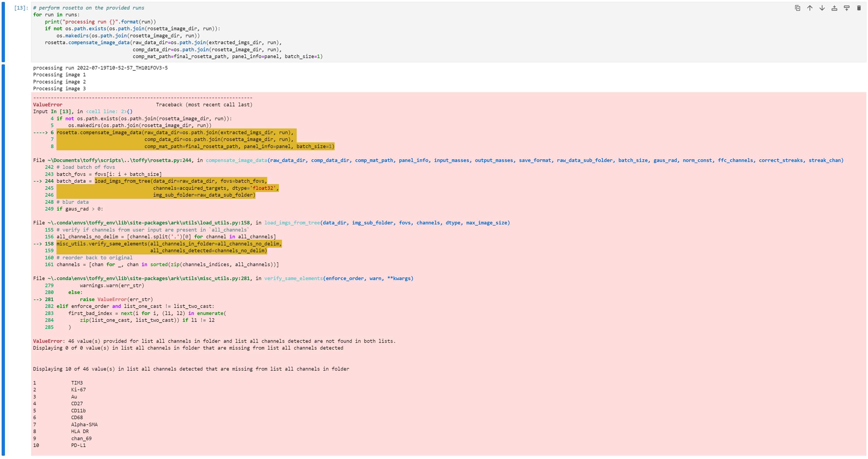The image size is (868, 459).
Task: Collapse code cell via blue input bar
Action: pos(3,32)
